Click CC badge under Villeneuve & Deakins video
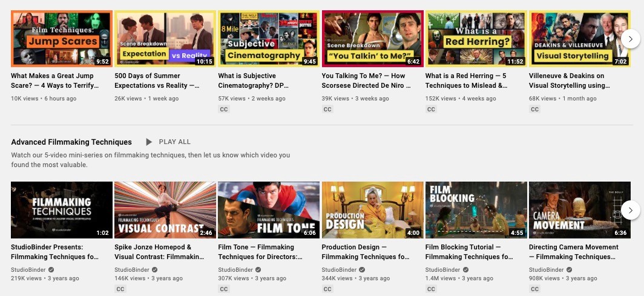Image resolution: width=644 pixels, height=296 pixels. (x=534, y=109)
